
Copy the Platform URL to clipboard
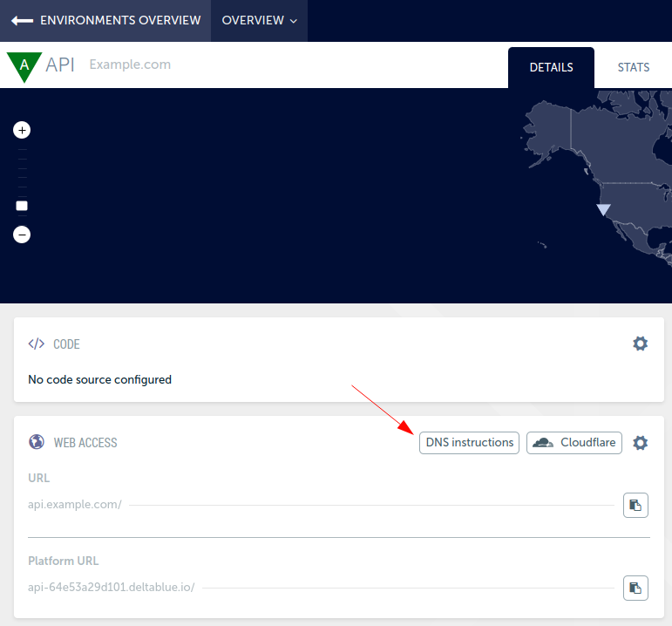tap(635, 588)
